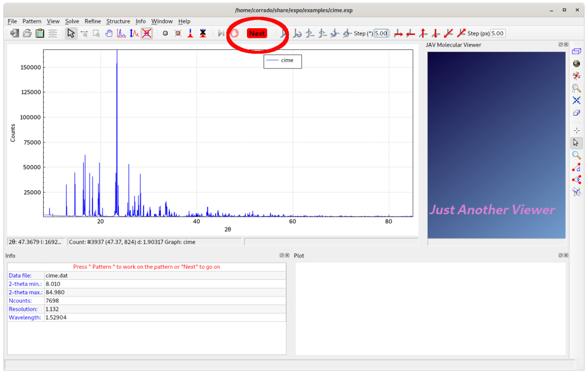Click the crossed-out gray circle icon
Screen dimensions: 588x374
point(178,33)
